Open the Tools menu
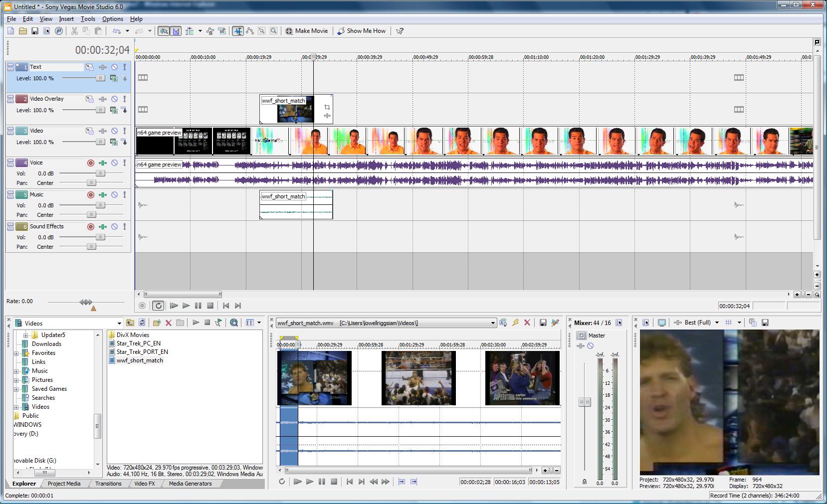The width and height of the screenshot is (827, 504). (88, 19)
